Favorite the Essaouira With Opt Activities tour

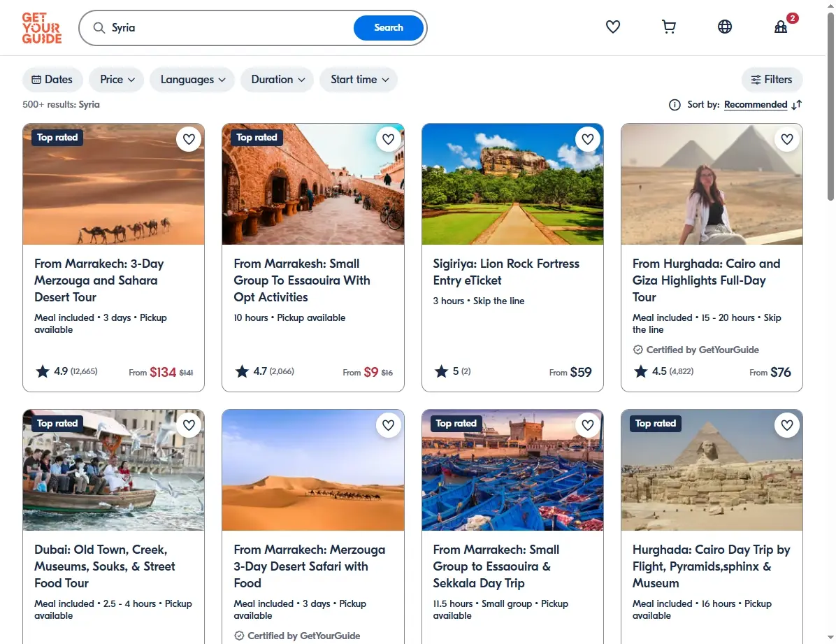[x=388, y=139]
